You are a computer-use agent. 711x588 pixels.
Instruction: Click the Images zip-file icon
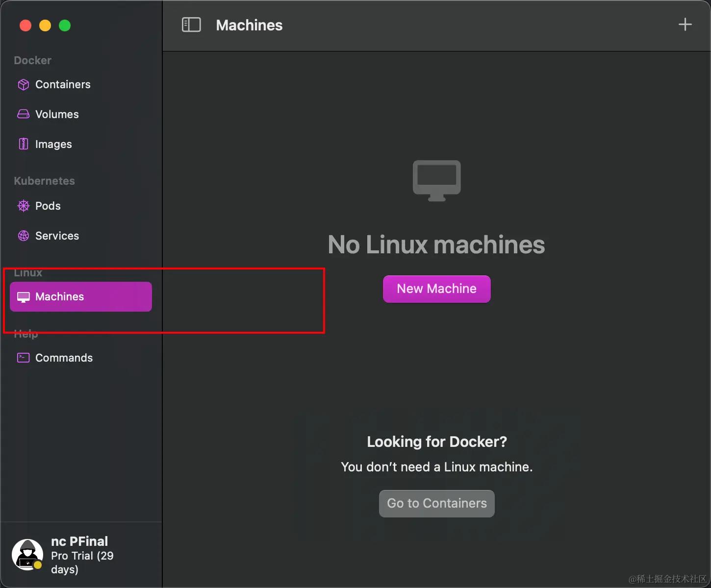[24, 144]
